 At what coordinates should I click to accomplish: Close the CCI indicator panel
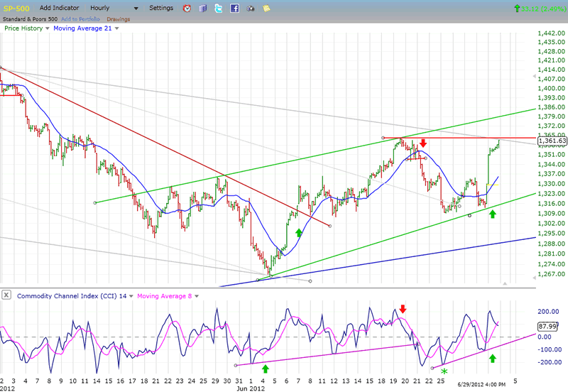click(6, 295)
